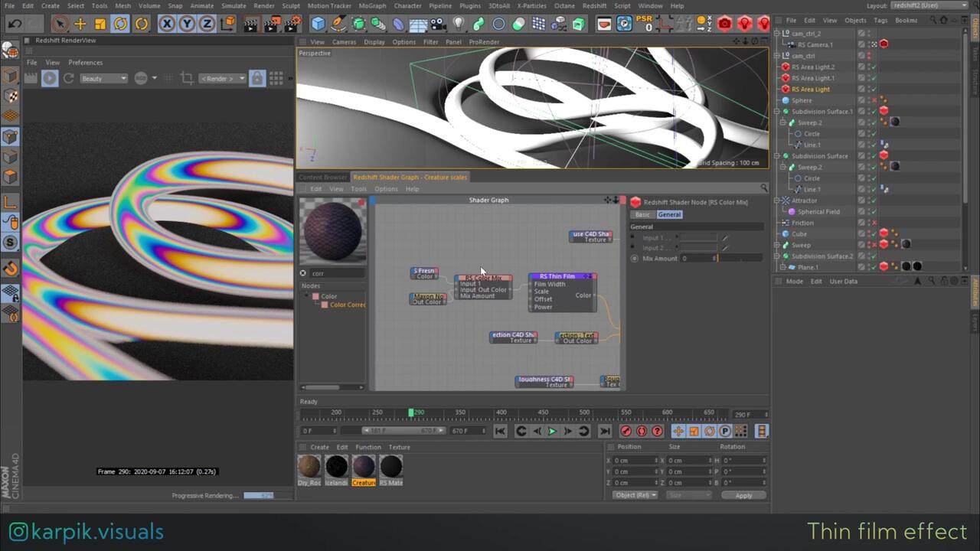980x551 pixels.
Task: Open the Render camera dropdown
Action: (222, 78)
